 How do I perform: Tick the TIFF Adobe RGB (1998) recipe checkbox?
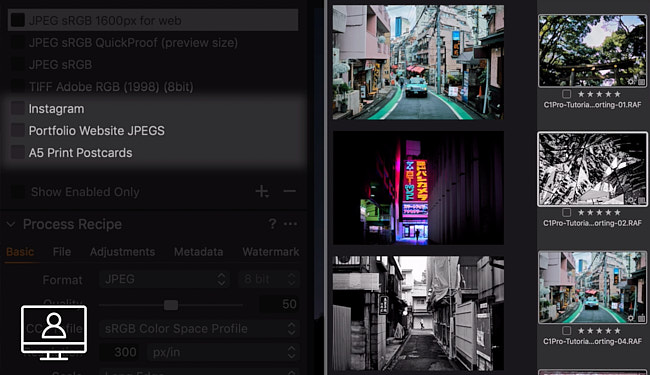(17, 86)
